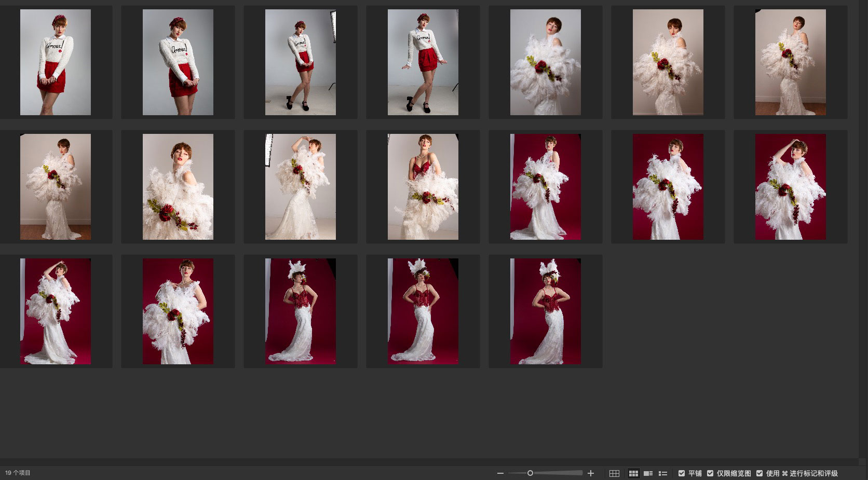Image resolution: width=868 pixels, height=480 pixels.
Task: Select full-body sweater photo with arm extended
Action: pos(423,62)
